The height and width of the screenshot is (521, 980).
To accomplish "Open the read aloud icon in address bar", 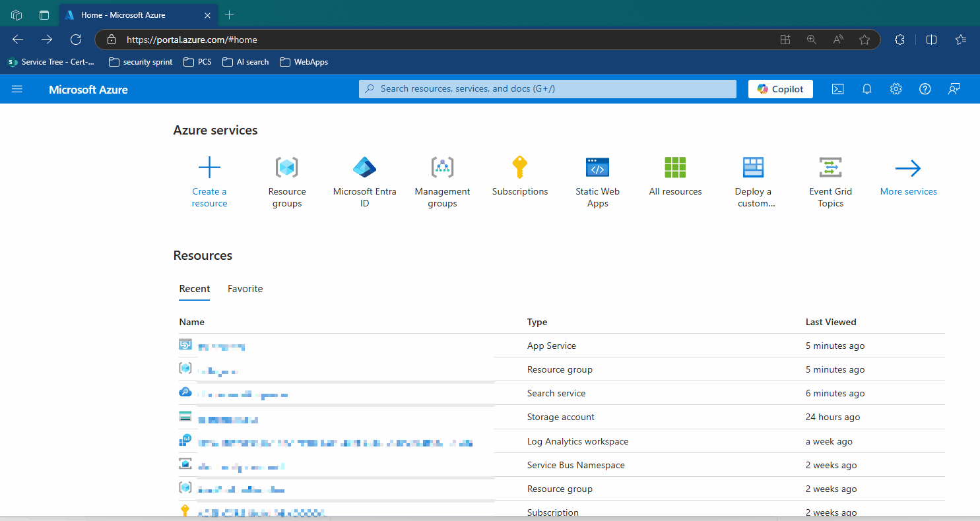I will pyautogui.click(x=838, y=40).
